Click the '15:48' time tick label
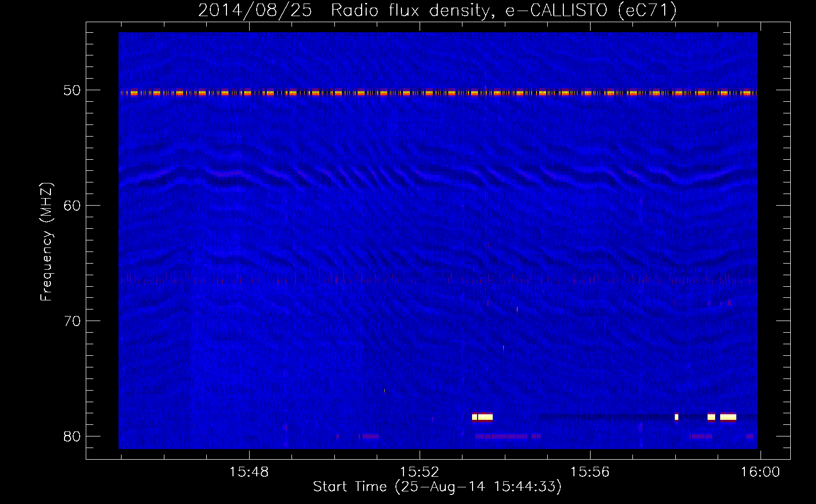 249,472
